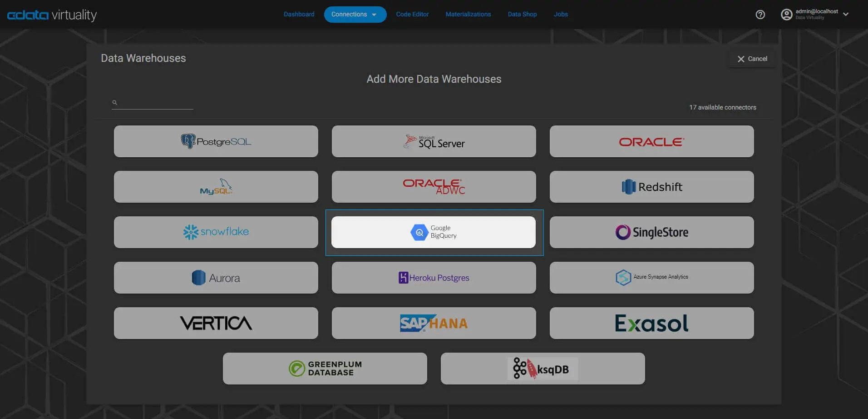Click the CData Virtuality logo
Viewport: 868px width, 419px height.
tap(52, 15)
